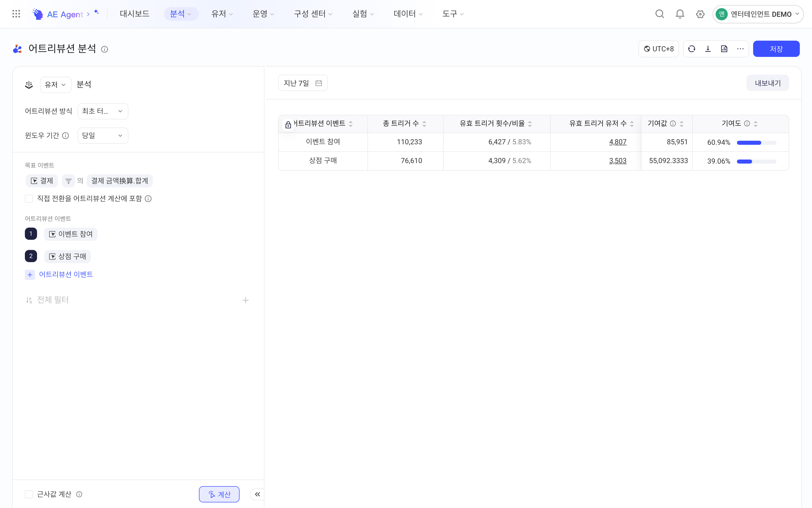The width and height of the screenshot is (812, 508).
Task: Click the report chart file icon
Action: coord(724,49)
